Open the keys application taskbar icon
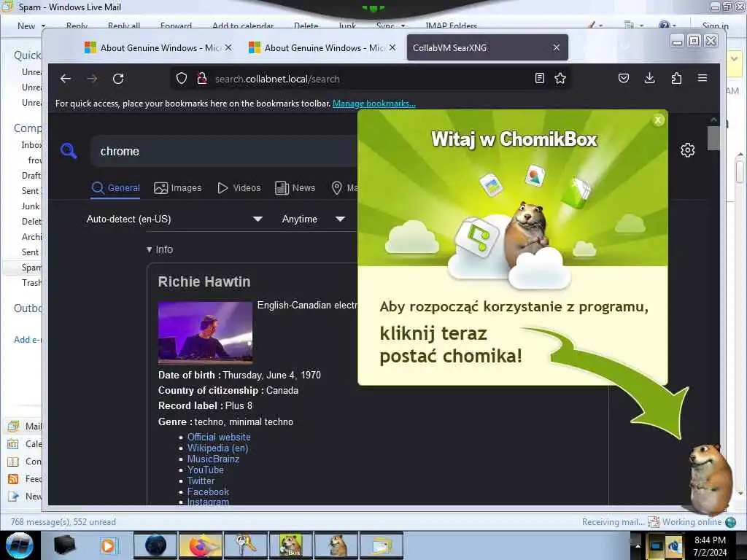This screenshot has width=747, height=560. click(245, 545)
